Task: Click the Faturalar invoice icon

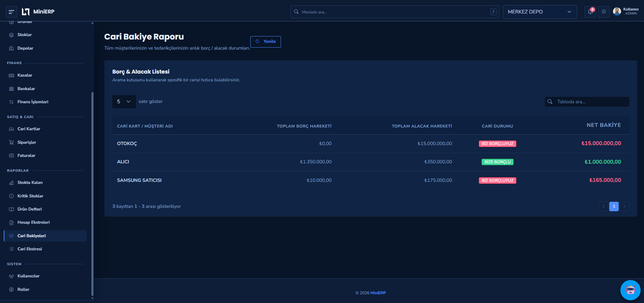Action: pos(11,156)
